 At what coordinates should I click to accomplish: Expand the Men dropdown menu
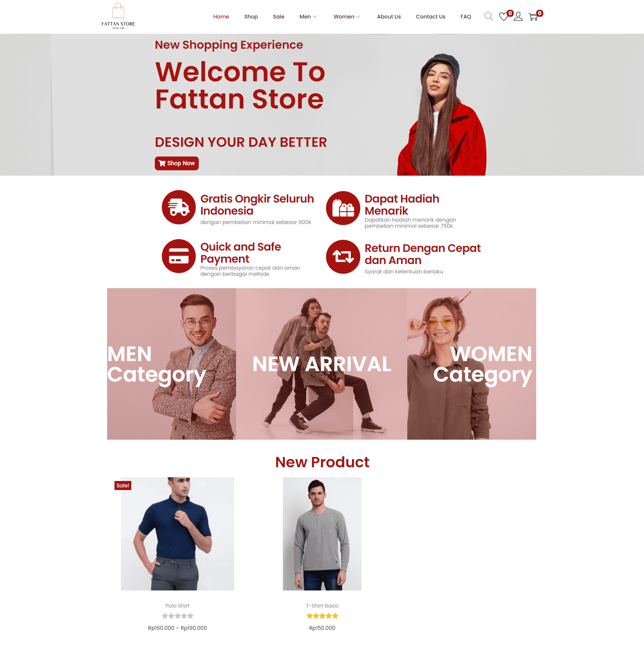click(x=308, y=16)
